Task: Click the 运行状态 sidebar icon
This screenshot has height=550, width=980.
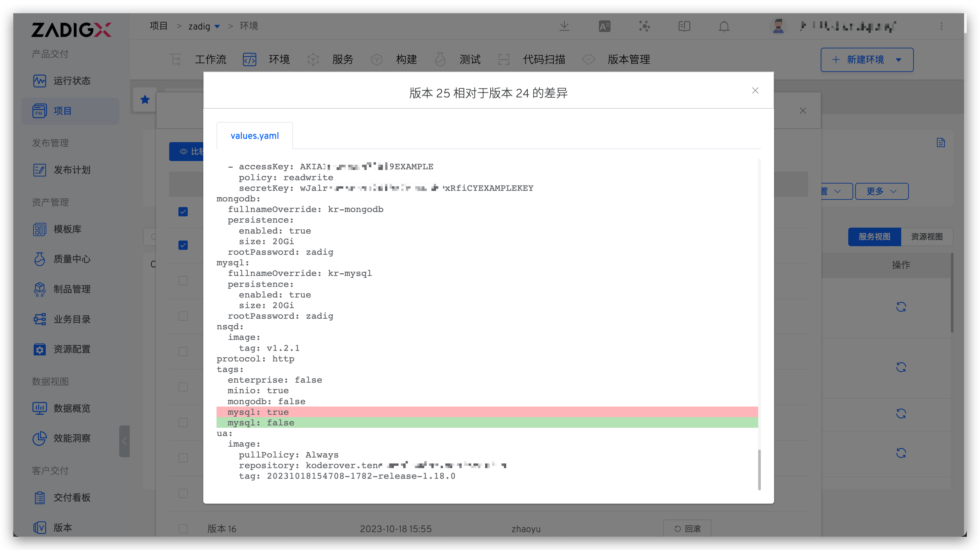Action: (x=40, y=81)
